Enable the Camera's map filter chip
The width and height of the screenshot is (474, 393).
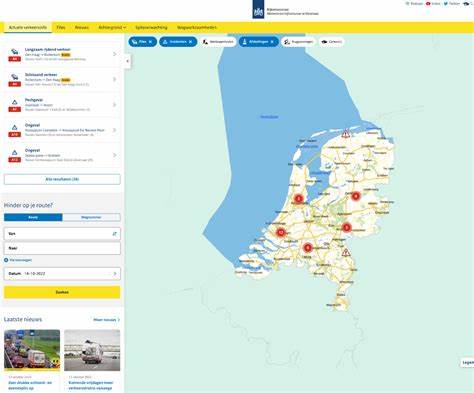tap(331, 42)
